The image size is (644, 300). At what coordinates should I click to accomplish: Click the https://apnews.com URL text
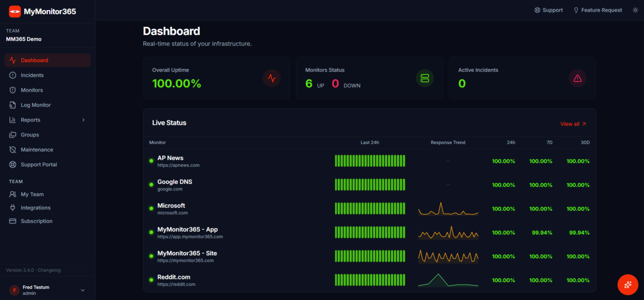click(179, 165)
